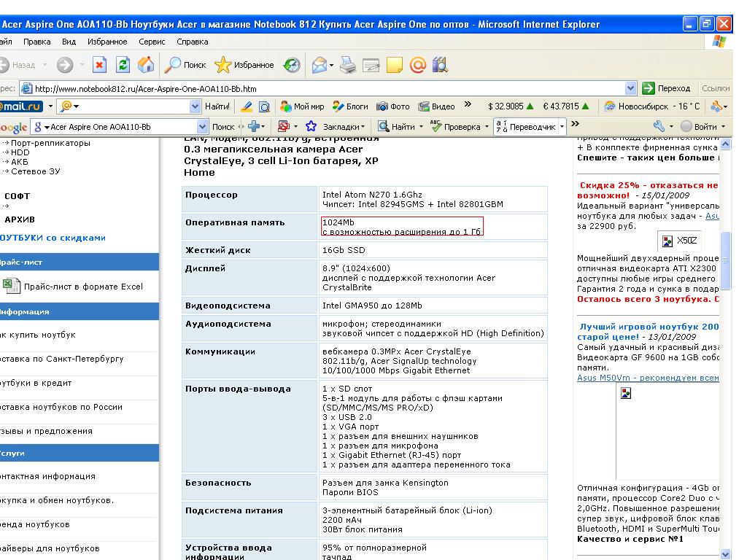Viewport: 747px width, 560px height.
Task: Open the Правка menu
Action: pos(36,42)
